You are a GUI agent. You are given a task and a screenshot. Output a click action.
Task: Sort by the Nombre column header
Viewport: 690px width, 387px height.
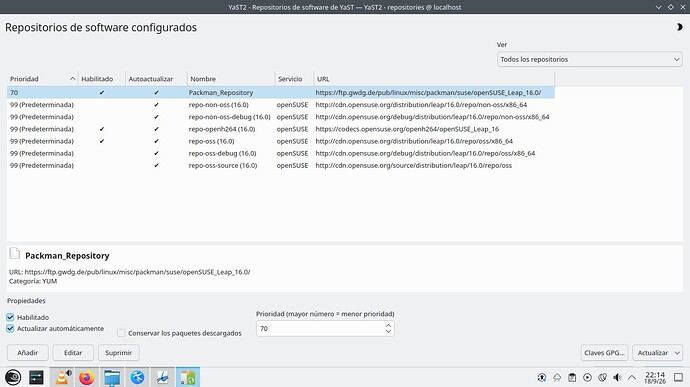pos(231,79)
